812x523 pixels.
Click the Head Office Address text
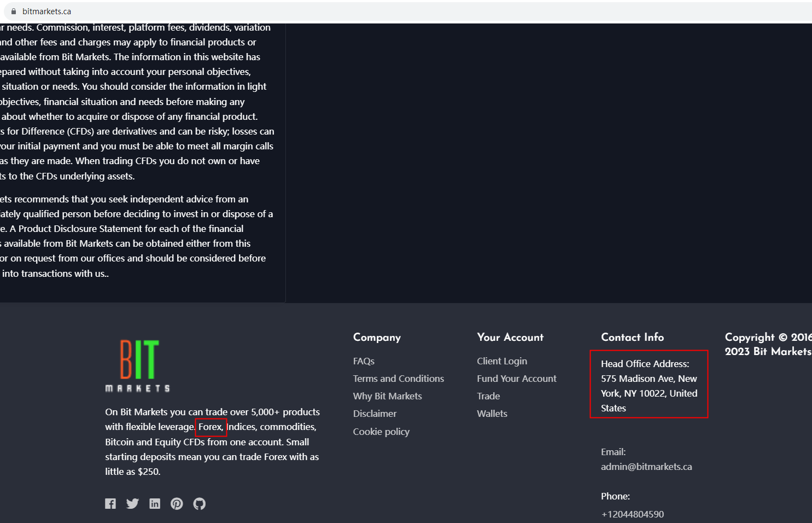point(649,386)
